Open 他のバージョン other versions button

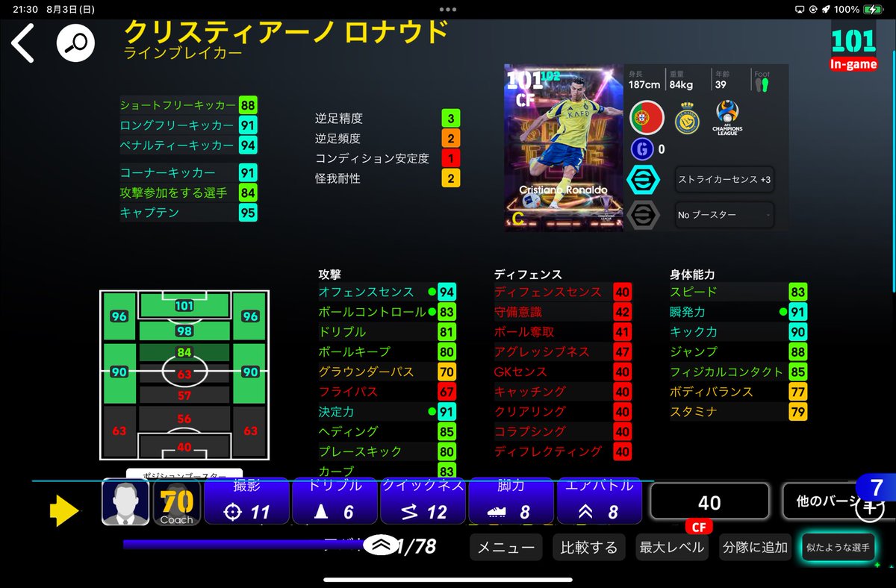coord(829,501)
